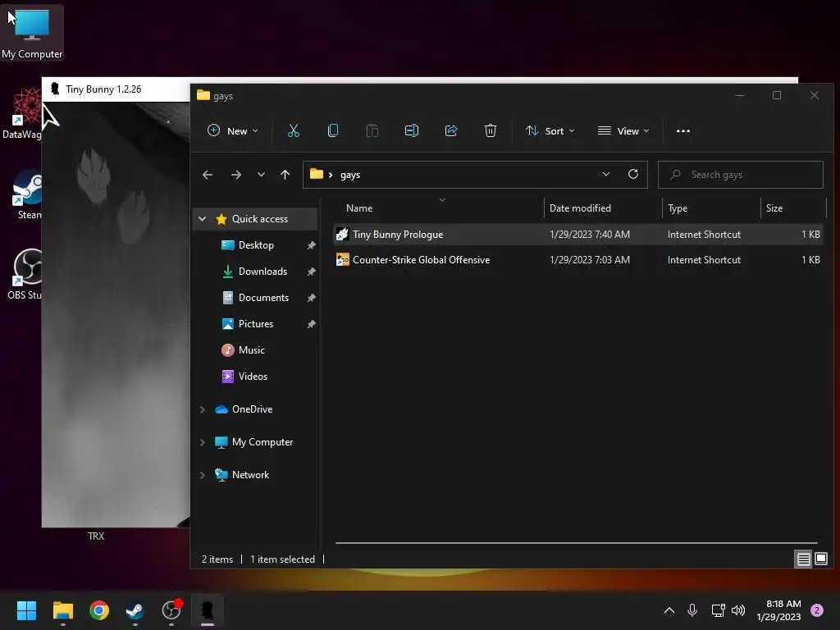Go up one folder level arrow
840x630 pixels.
[285, 175]
